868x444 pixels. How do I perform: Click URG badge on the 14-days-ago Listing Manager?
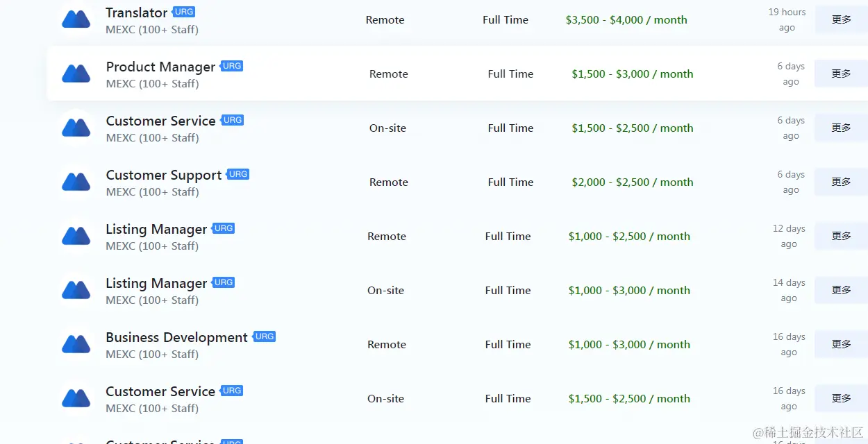[x=223, y=282]
